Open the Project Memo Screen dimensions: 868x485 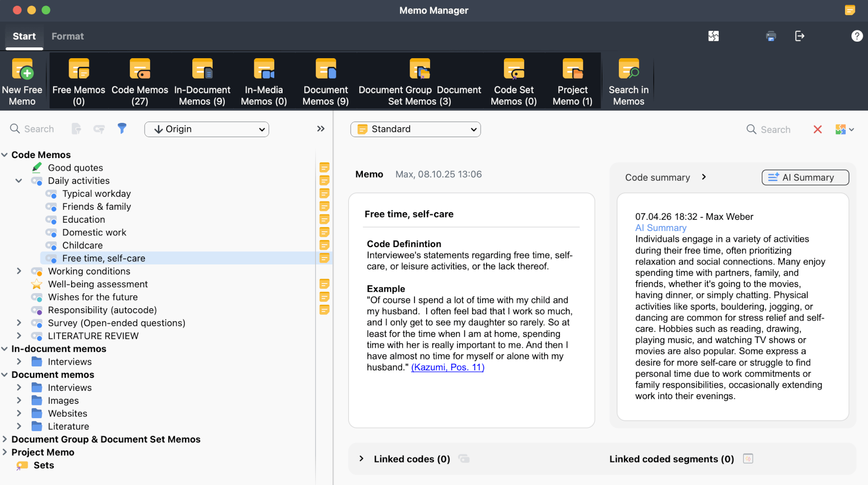click(x=572, y=81)
